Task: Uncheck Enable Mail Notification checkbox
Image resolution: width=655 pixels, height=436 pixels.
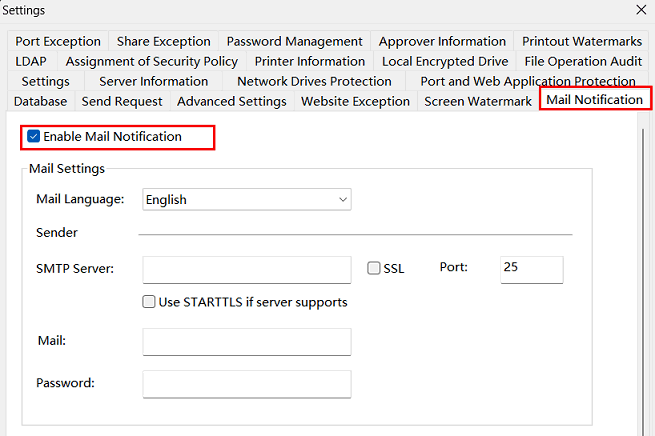Action: point(34,136)
